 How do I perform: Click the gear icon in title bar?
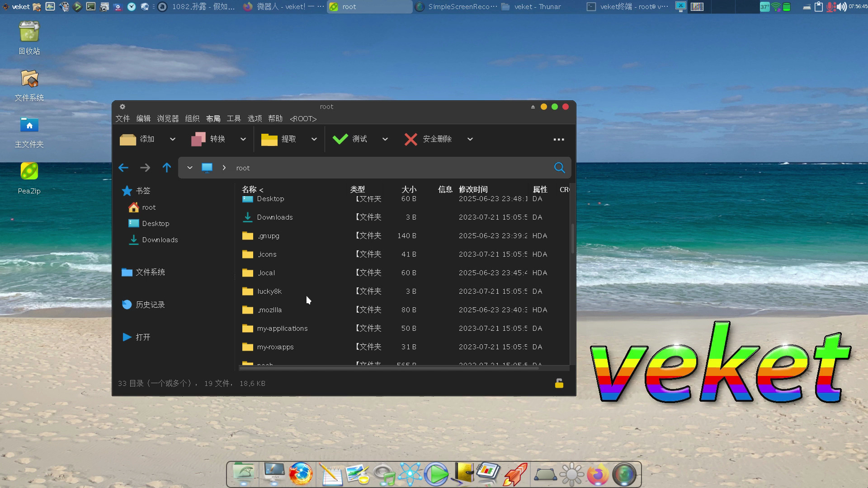pyautogui.click(x=123, y=107)
